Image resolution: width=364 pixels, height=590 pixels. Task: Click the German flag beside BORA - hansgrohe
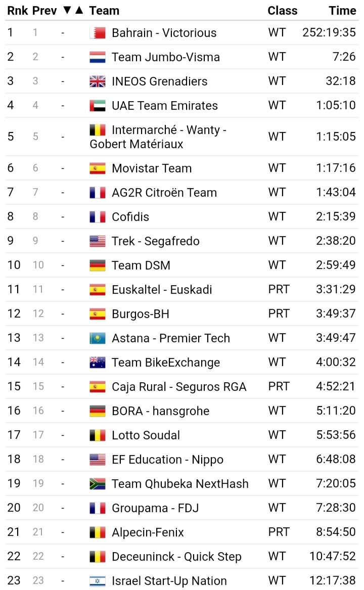click(x=98, y=411)
